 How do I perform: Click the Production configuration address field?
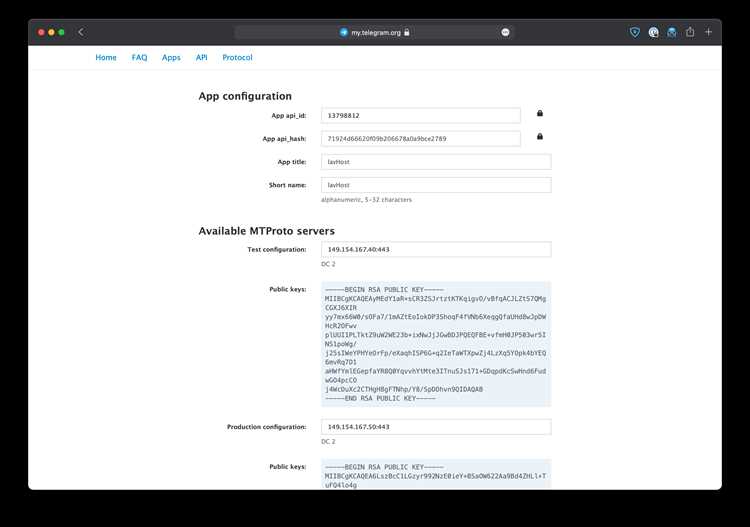click(436, 427)
